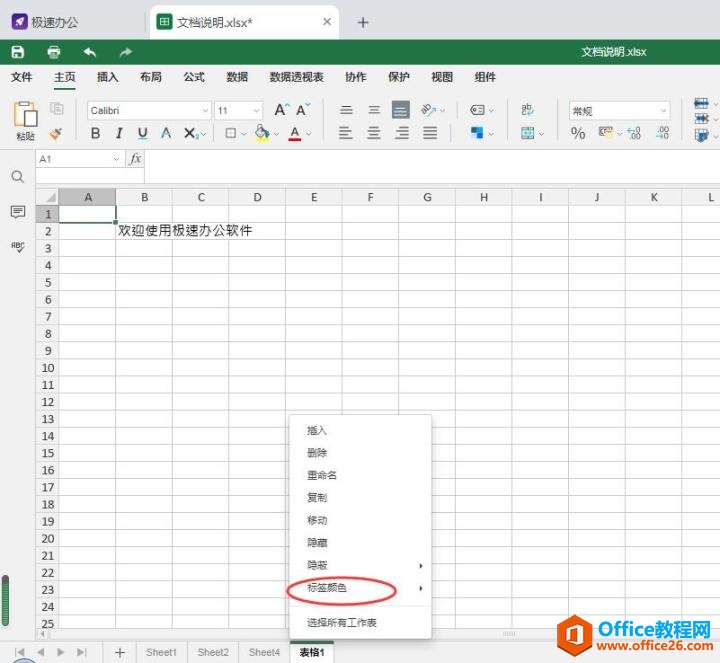Undo the last action

tap(90, 52)
